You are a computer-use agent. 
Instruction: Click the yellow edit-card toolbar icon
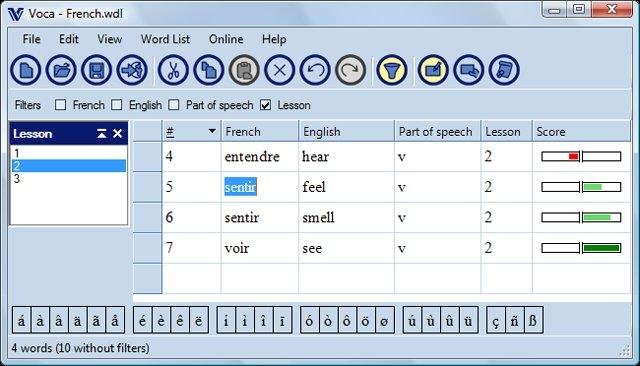433,70
